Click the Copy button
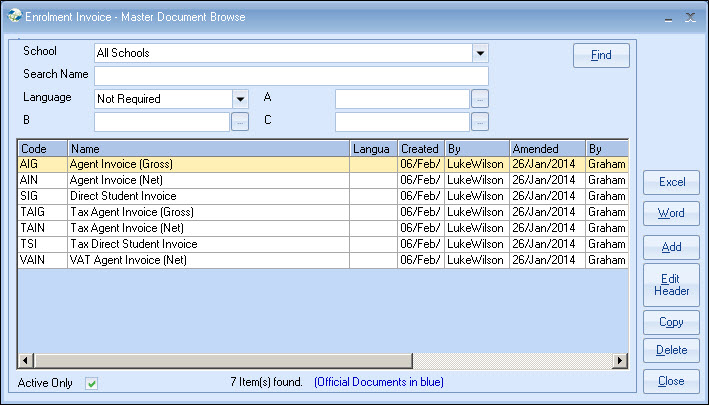 click(x=671, y=322)
